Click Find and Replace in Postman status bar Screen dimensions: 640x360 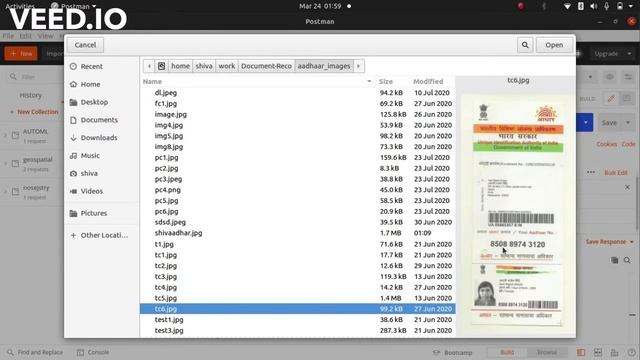coord(35,352)
